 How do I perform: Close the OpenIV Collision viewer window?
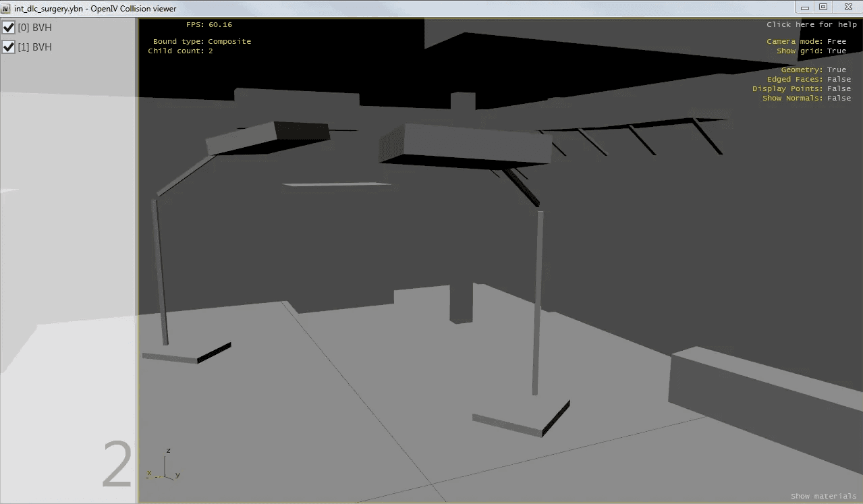click(x=846, y=7)
